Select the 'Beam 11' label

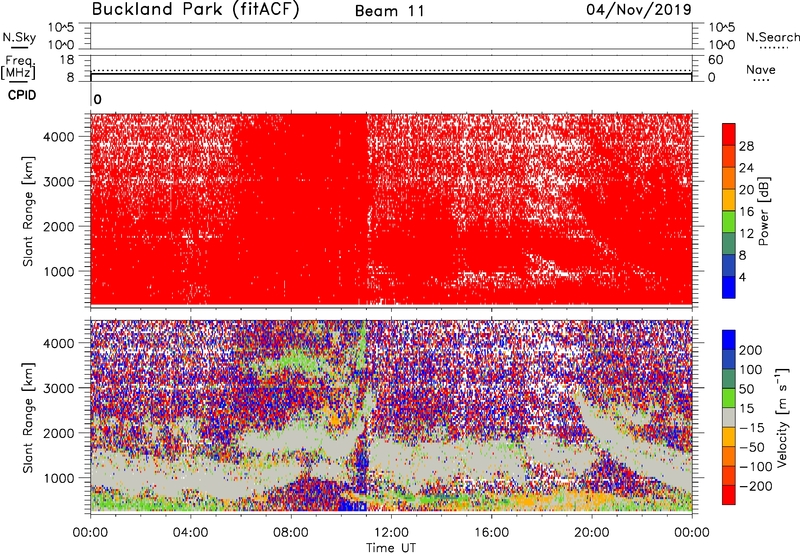click(x=389, y=11)
